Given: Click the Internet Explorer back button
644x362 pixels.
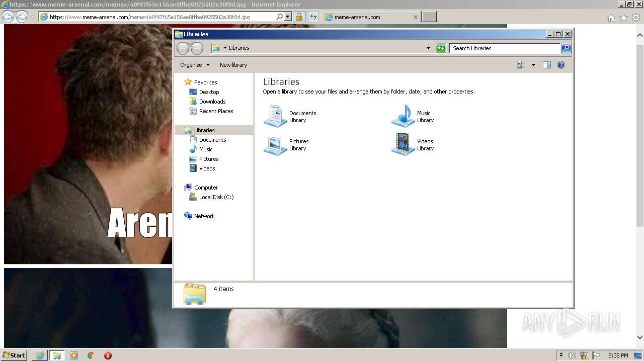Looking at the screenshot, I should pos(8,17).
